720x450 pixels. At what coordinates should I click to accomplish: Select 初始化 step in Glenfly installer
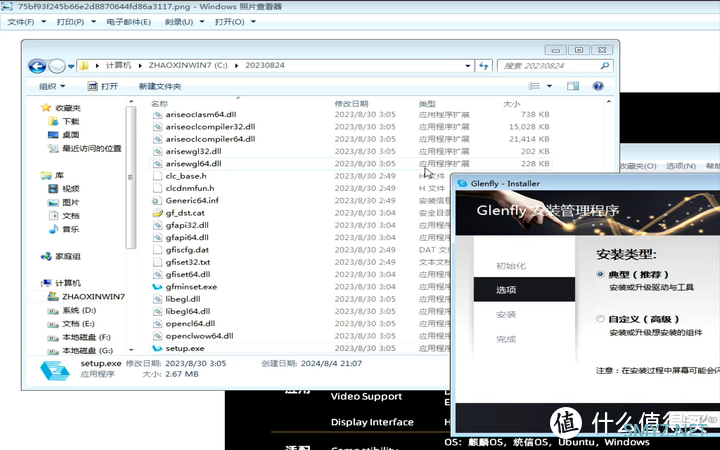click(x=511, y=266)
